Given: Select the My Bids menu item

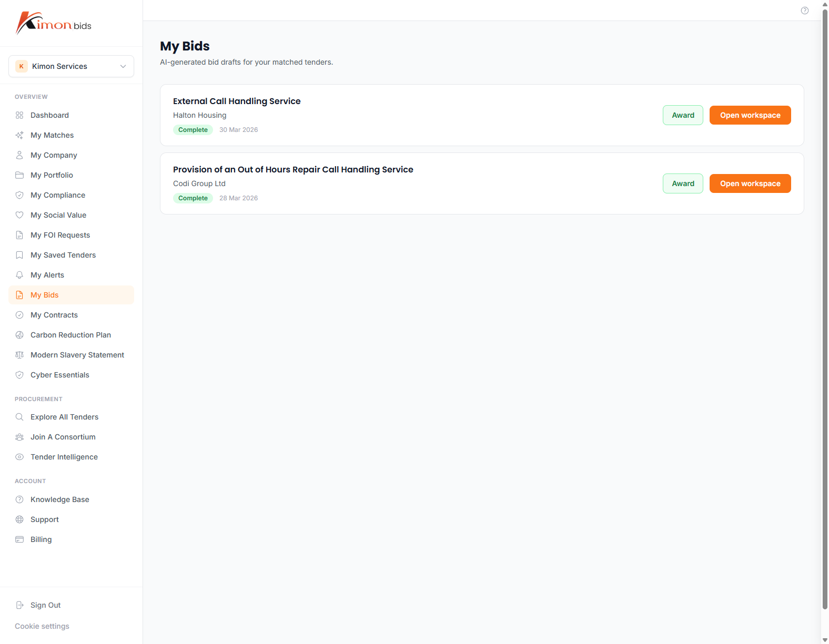Looking at the screenshot, I should click(x=72, y=295).
